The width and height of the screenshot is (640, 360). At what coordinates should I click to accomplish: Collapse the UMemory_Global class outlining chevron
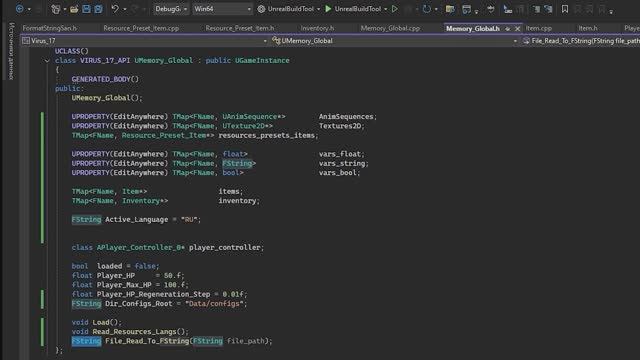47,61
